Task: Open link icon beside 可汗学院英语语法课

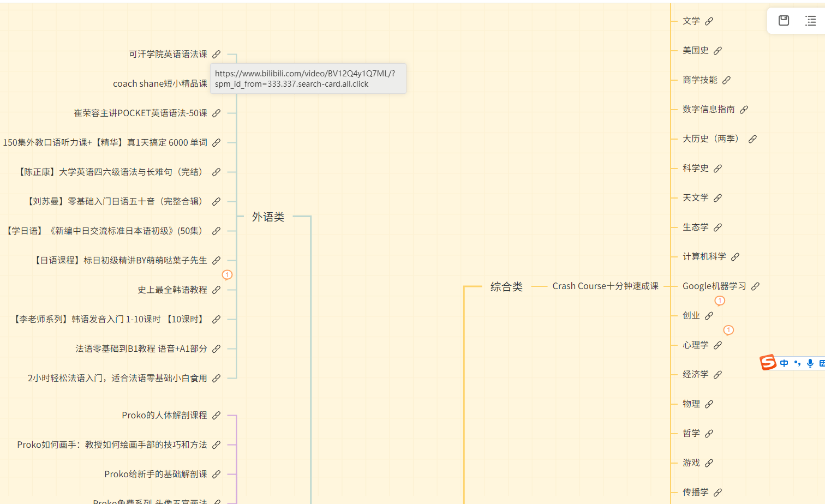Action: click(x=217, y=55)
